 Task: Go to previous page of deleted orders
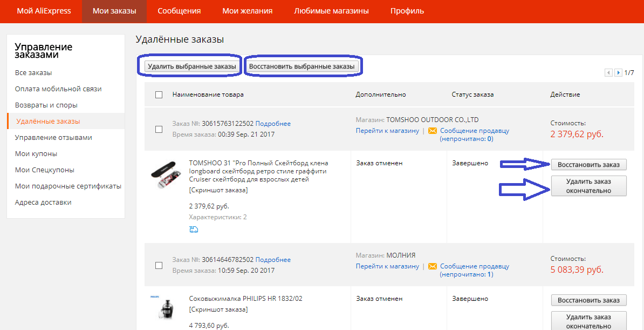click(x=608, y=72)
